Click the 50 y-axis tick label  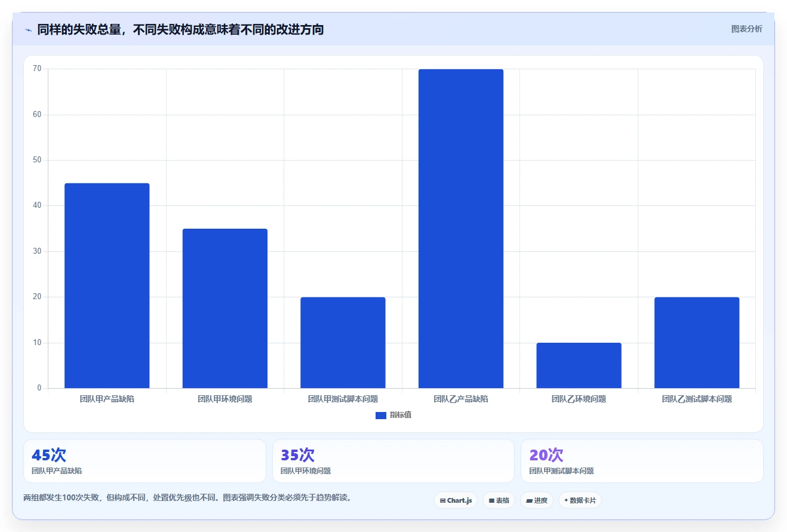click(37, 160)
